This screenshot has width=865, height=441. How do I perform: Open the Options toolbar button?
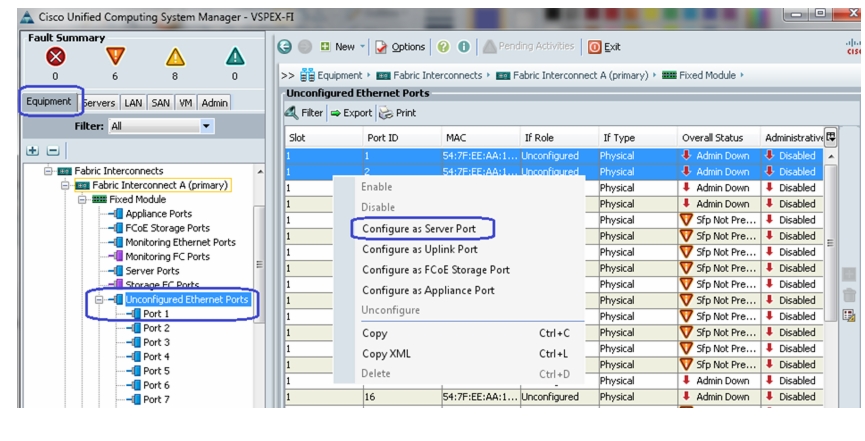pyautogui.click(x=401, y=47)
